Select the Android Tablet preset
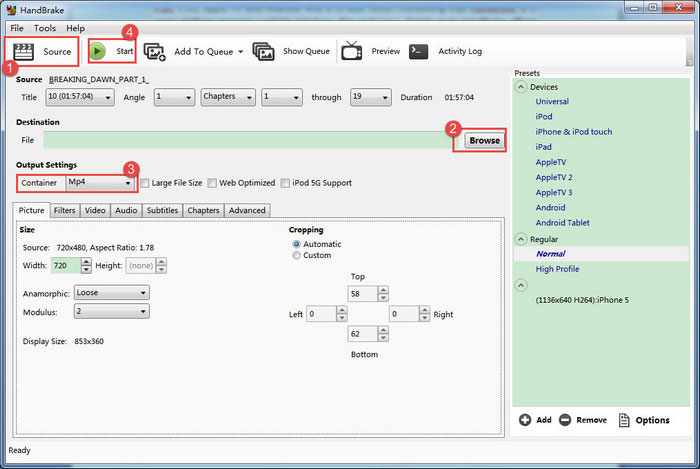The image size is (700, 469). point(562,223)
